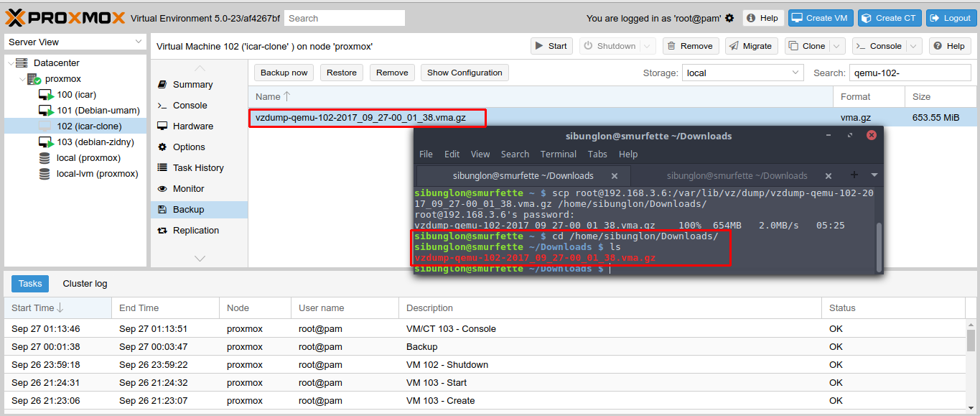The width and height of the screenshot is (980, 416).
Task: Click Remove in the VM toolbar
Action: coord(691,46)
